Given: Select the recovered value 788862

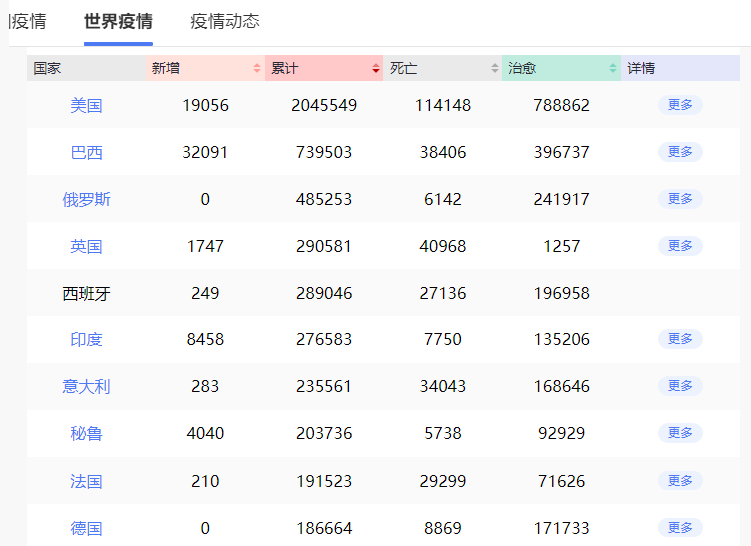Looking at the screenshot, I should pos(561,105).
